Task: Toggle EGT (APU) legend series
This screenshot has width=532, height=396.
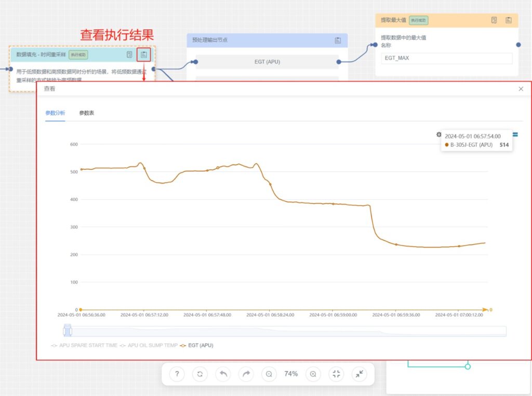Action: tap(196, 346)
